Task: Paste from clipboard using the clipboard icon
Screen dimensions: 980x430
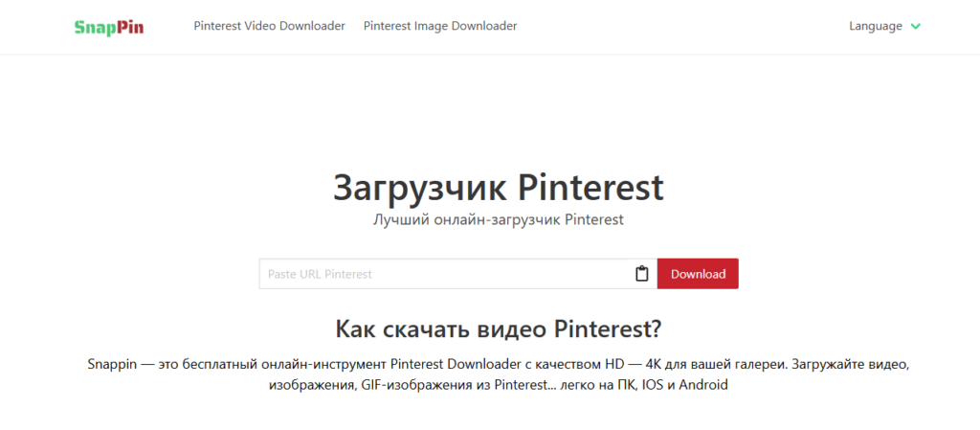Action: [641, 274]
